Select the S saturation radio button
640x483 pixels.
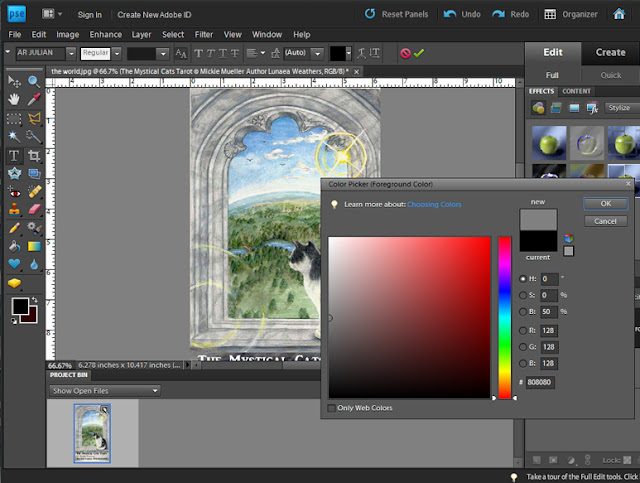click(x=524, y=295)
